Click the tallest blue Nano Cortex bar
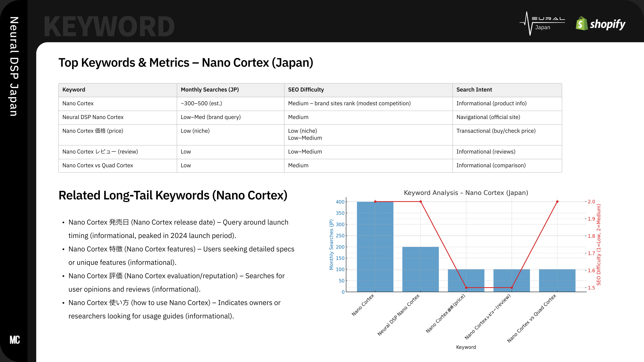Screen dimensions: 644x362 click(x=375, y=247)
